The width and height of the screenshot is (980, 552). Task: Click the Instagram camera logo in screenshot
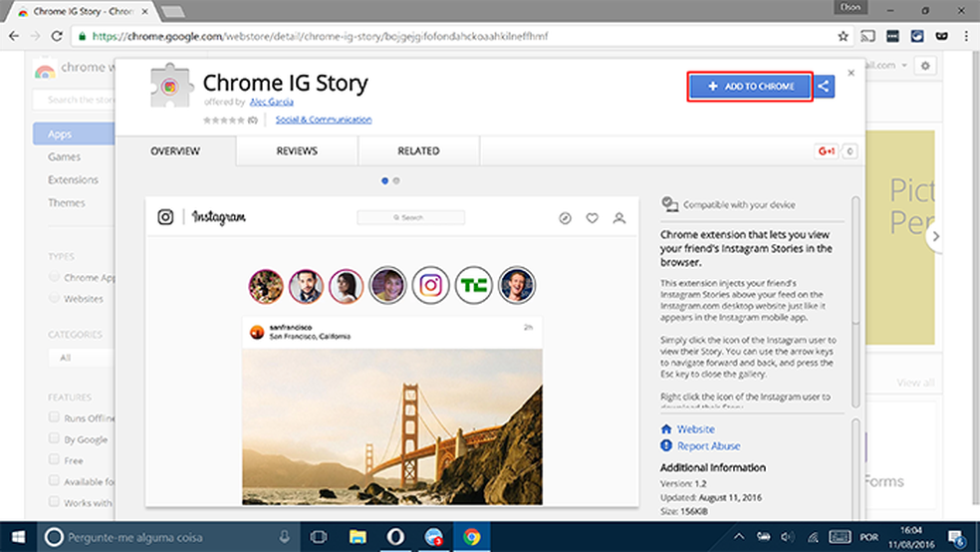click(165, 217)
